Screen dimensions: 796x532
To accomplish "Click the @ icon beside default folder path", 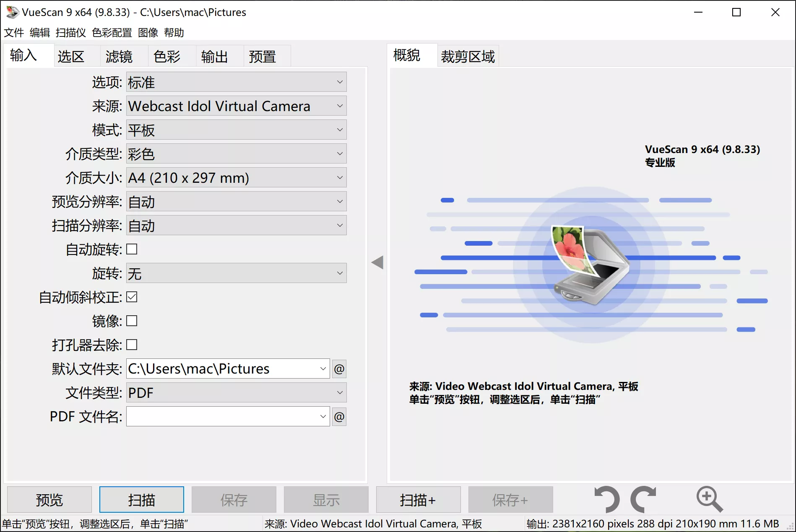I will (339, 369).
